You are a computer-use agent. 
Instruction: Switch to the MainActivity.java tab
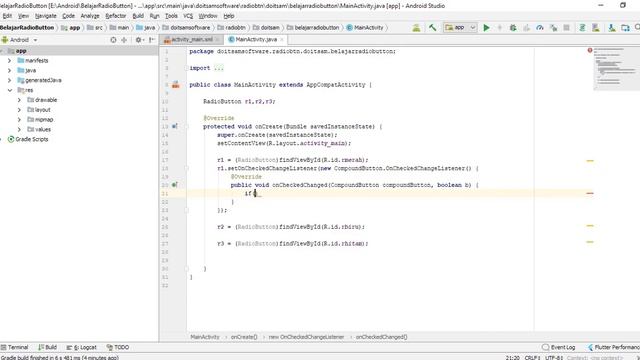[256, 40]
